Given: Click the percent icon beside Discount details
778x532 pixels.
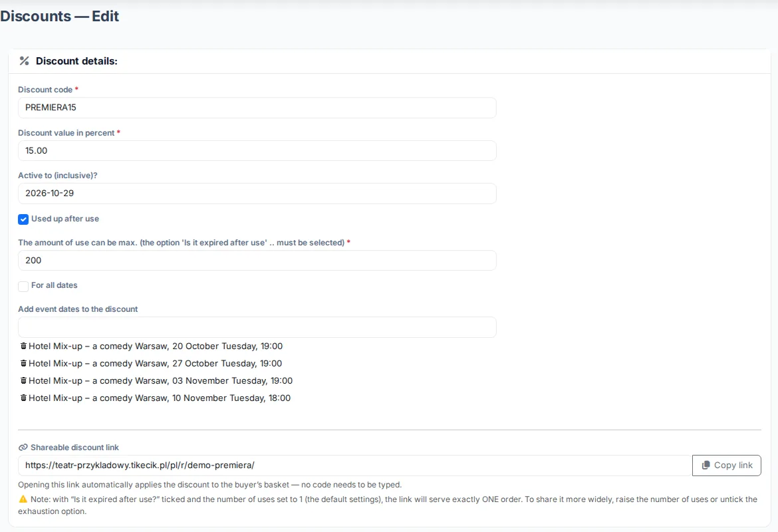Looking at the screenshot, I should tap(25, 61).
